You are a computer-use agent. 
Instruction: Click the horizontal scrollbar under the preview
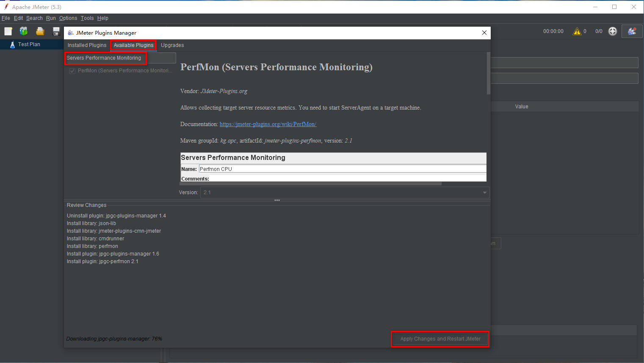pos(311,184)
